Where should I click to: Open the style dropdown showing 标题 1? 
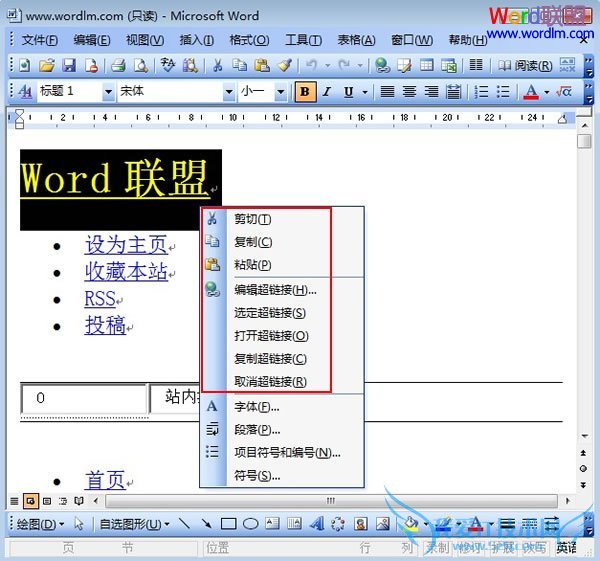[x=106, y=92]
